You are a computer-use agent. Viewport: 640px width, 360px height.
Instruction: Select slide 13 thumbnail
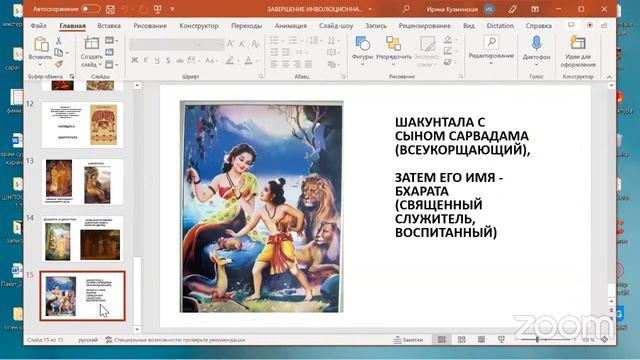pos(82,182)
